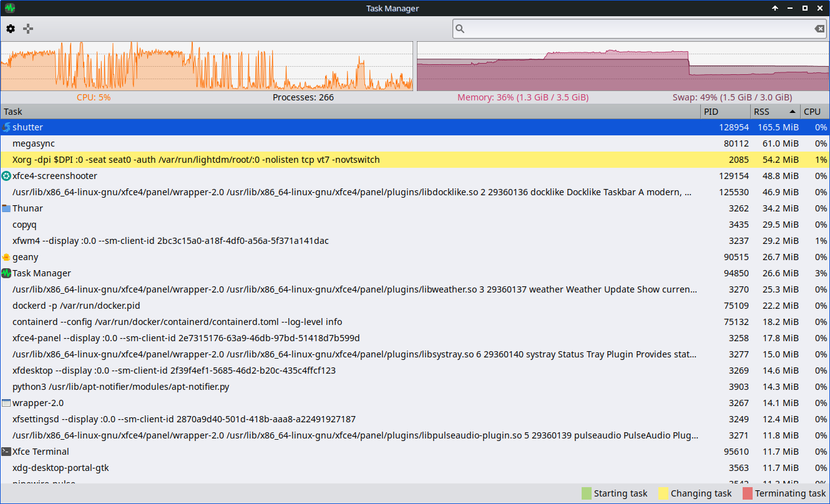Viewport: 830px width, 504px height.
Task: Select the Task Manager process row
Action: 415,273
